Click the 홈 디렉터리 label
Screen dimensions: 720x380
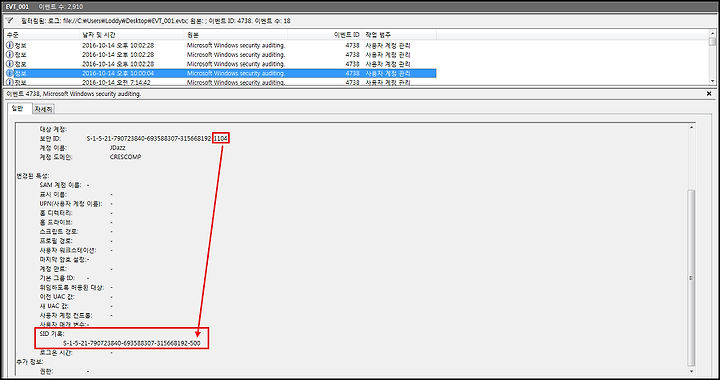click(x=56, y=213)
